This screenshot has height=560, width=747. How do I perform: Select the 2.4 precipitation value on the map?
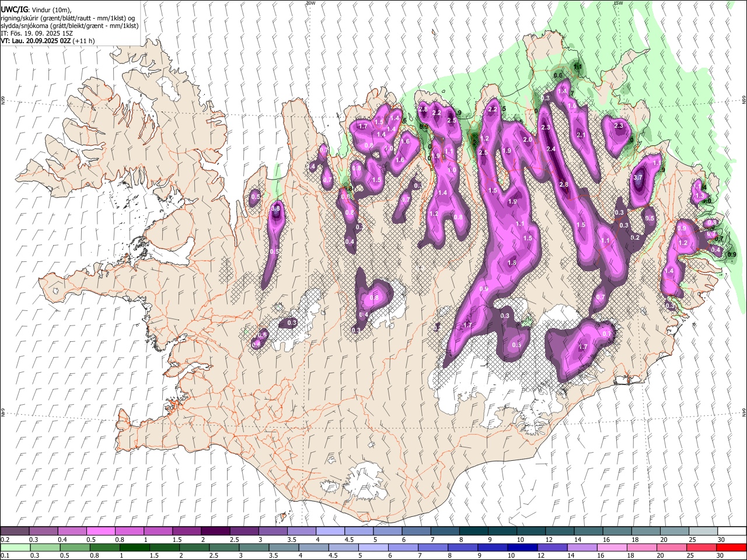pos(551,149)
